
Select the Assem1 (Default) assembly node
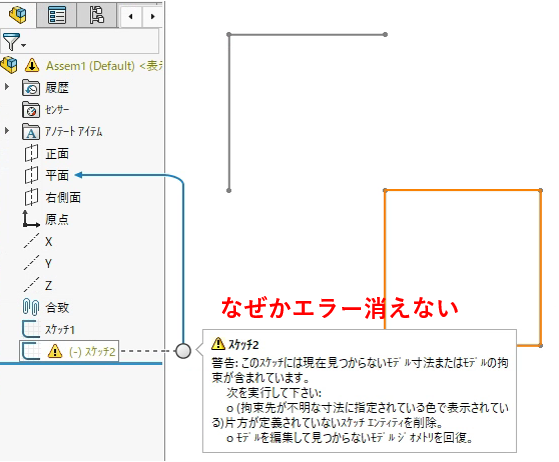click(104, 66)
